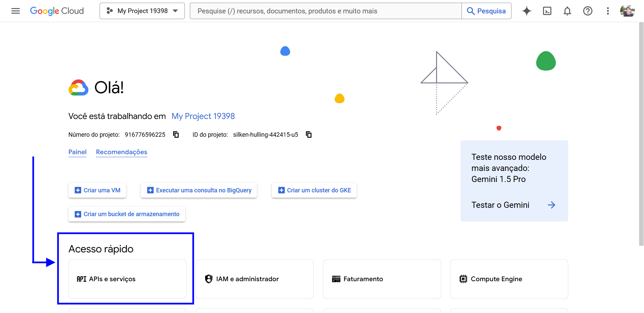Click the API icon on APIs e serviços

click(x=82, y=279)
